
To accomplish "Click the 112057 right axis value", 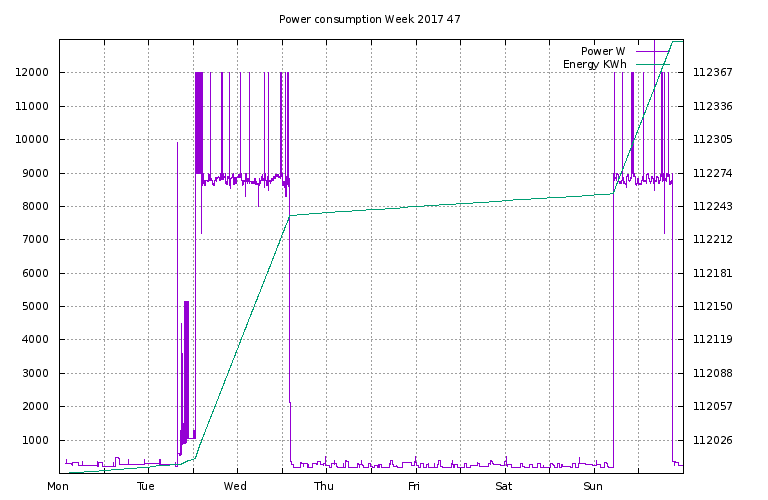I will [x=713, y=406].
